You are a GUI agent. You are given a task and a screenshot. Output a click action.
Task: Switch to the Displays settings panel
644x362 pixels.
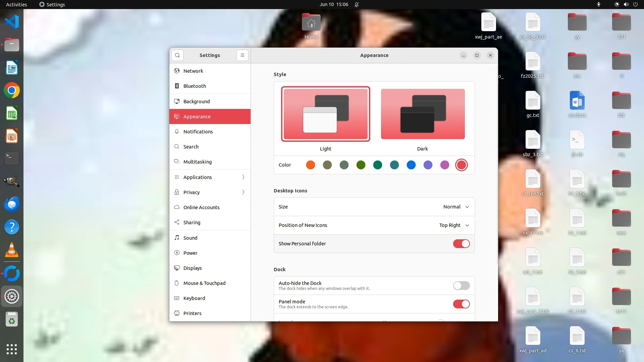tap(193, 268)
